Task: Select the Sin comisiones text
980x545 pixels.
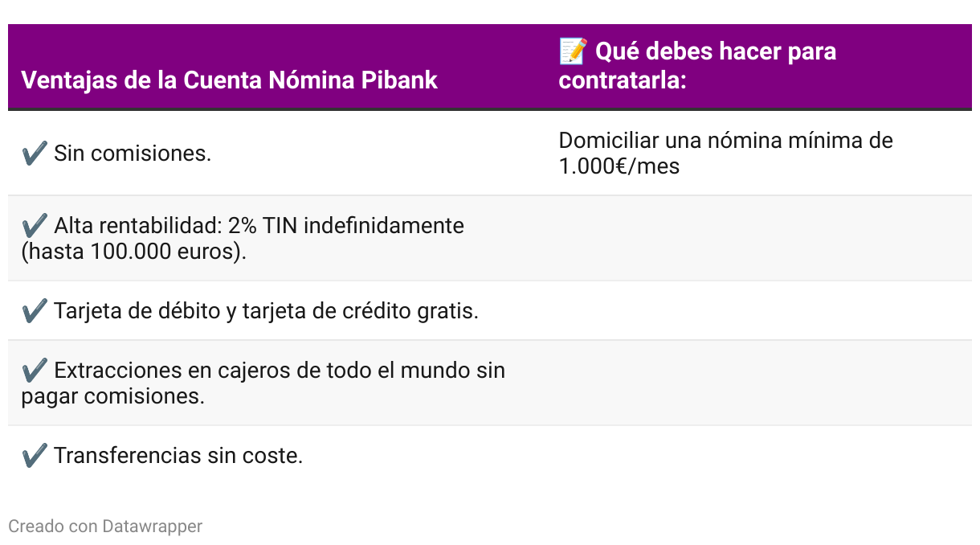Action: pyautogui.click(x=132, y=153)
